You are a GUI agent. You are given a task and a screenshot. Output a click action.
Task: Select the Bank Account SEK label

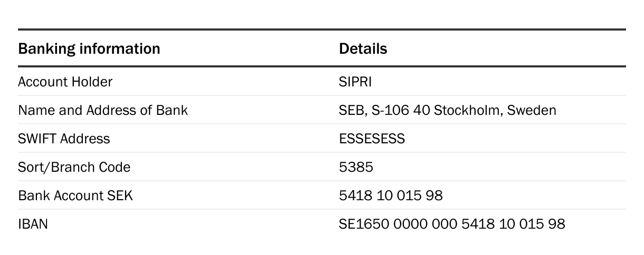tap(75, 195)
